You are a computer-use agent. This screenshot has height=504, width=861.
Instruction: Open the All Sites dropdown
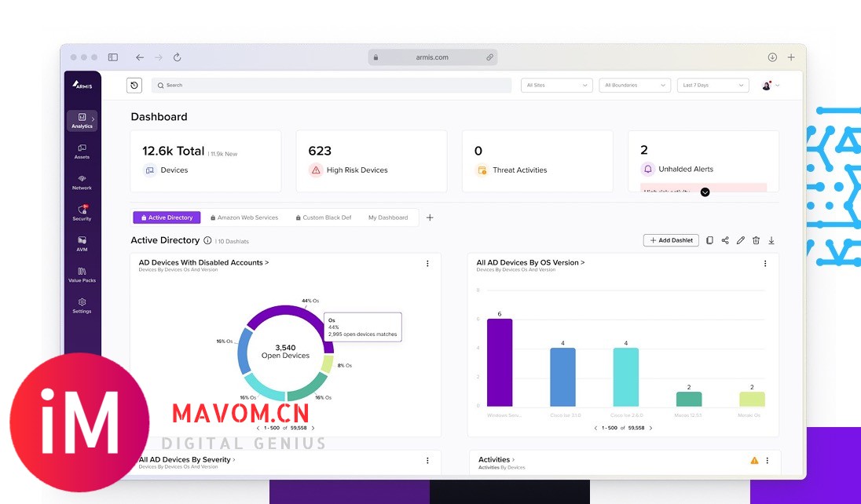tap(556, 86)
